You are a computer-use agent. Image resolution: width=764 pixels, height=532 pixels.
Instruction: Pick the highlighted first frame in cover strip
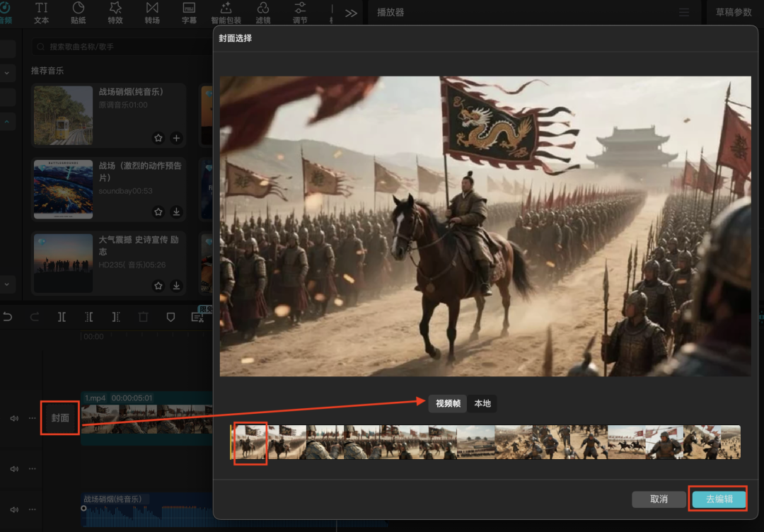pyautogui.click(x=250, y=443)
